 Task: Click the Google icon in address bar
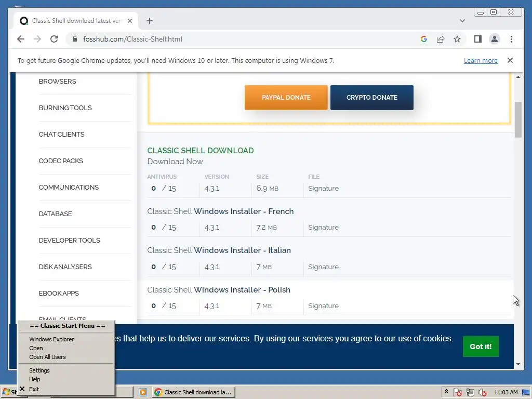(424, 39)
